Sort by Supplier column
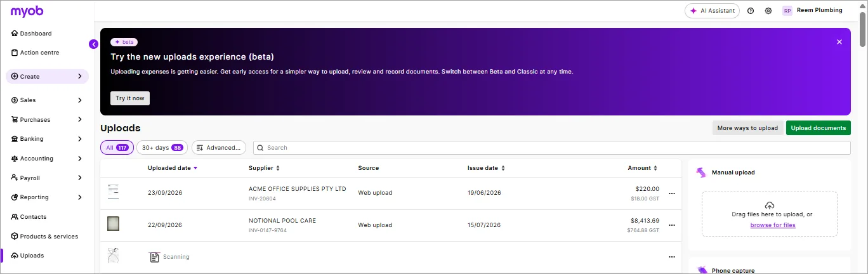The width and height of the screenshot is (868, 274). pyautogui.click(x=264, y=168)
